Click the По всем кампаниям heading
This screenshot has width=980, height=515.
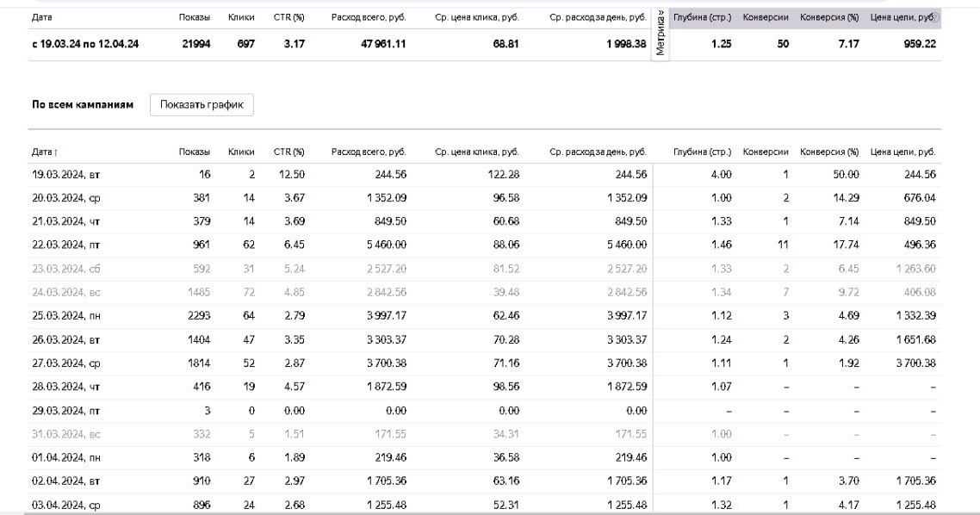point(83,105)
